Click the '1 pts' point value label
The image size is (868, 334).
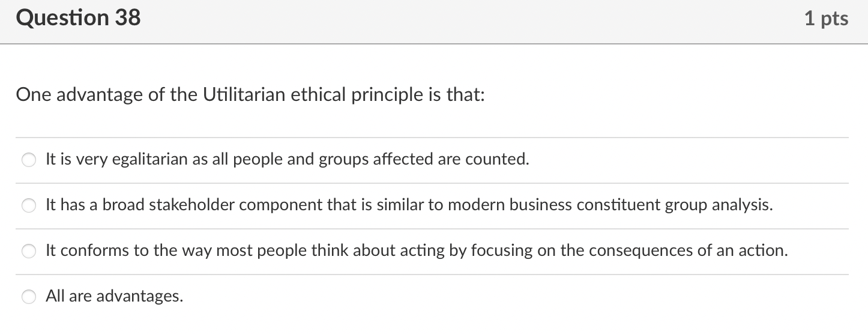click(826, 19)
